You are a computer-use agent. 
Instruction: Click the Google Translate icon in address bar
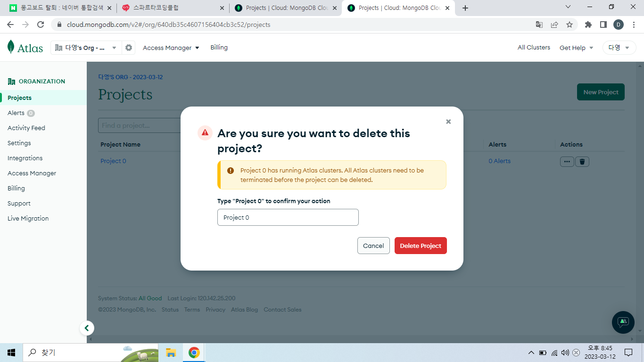click(x=539, y=25)
